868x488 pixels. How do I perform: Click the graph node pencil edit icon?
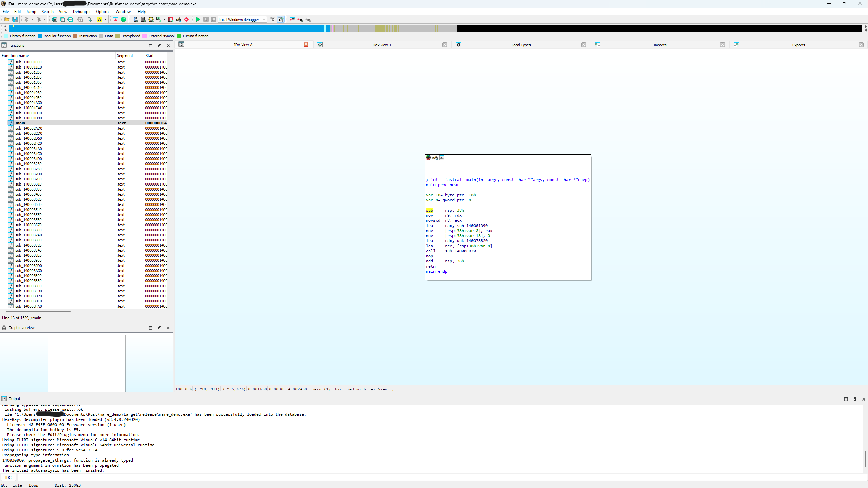(x=435, y=158)
